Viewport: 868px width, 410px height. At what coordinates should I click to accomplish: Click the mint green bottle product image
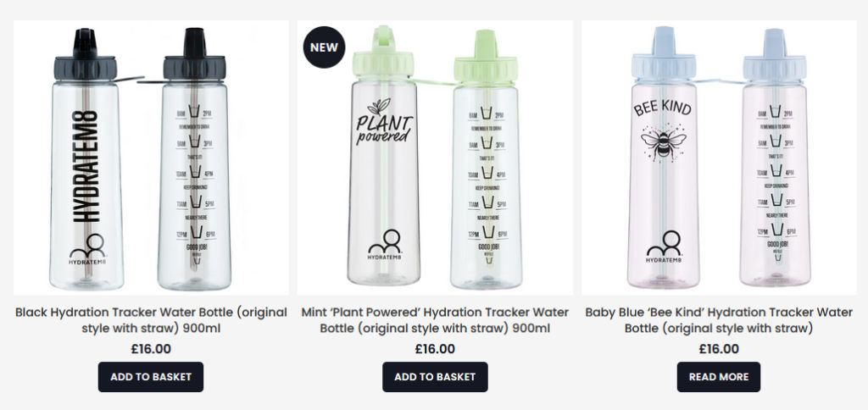tap(435, 158)
